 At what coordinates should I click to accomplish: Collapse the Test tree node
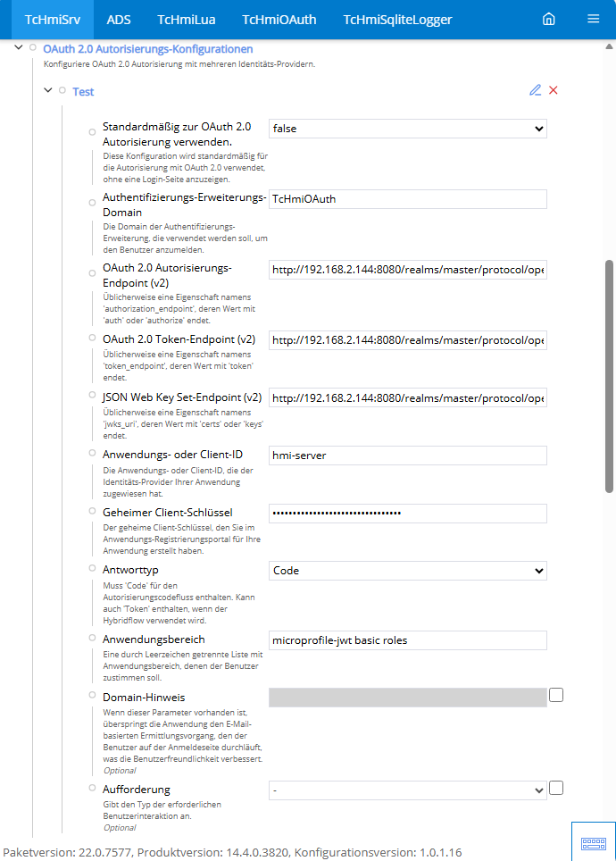tap(48, 90)
